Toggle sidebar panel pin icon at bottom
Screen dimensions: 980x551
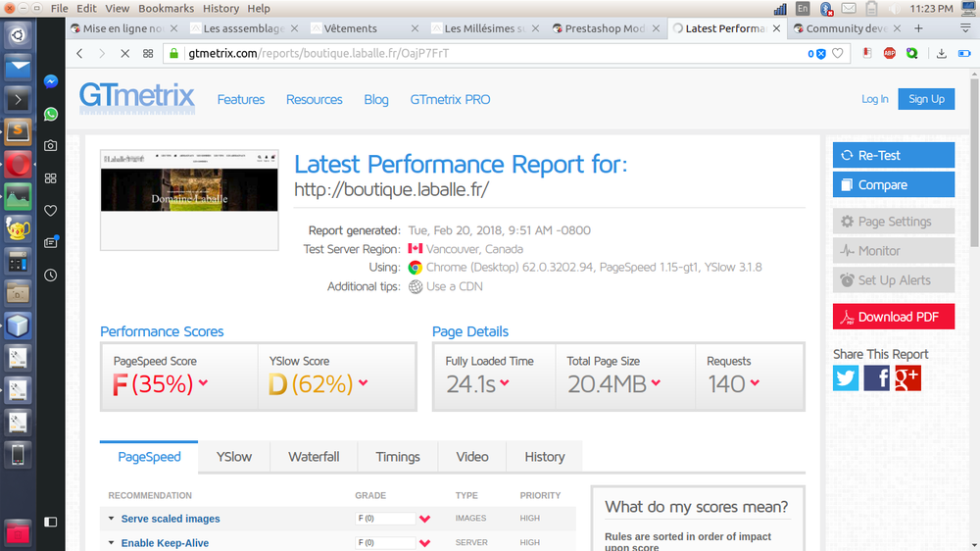pos(51,522)
